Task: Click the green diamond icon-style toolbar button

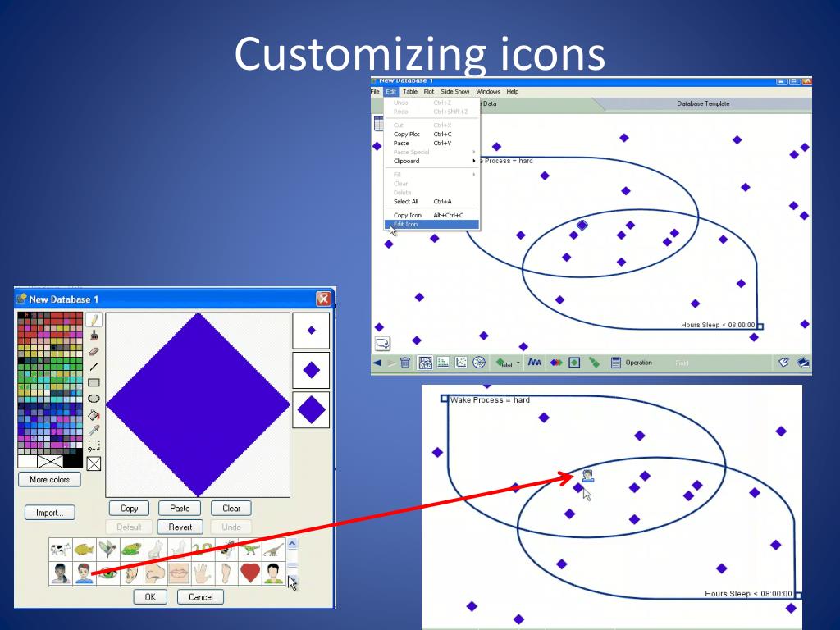Action: point(574,363)
